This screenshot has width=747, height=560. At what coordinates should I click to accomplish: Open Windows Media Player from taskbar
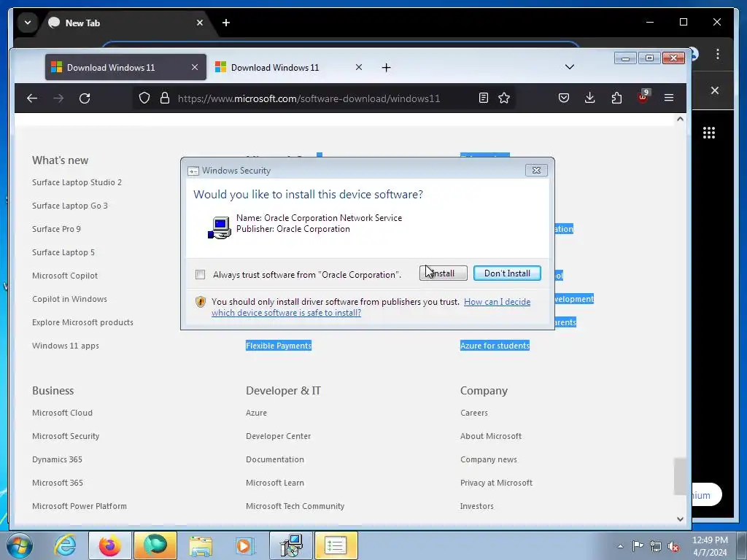click(x=246, y=545)
